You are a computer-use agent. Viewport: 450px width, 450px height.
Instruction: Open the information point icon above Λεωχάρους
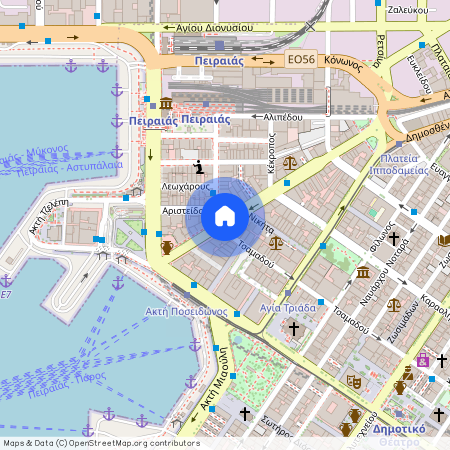tap(199, 167)
